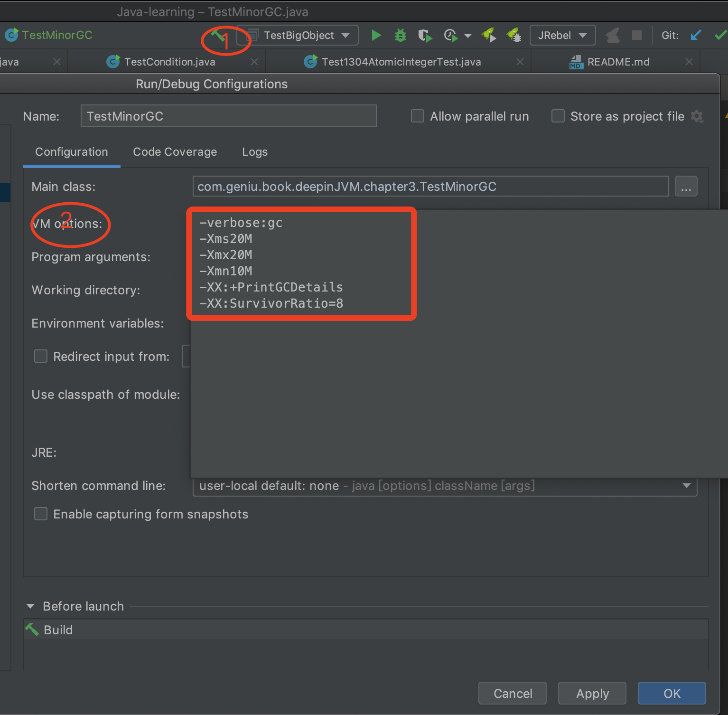Close the TestCondition.java tab
Screen dimensions: 728x715
254,62
